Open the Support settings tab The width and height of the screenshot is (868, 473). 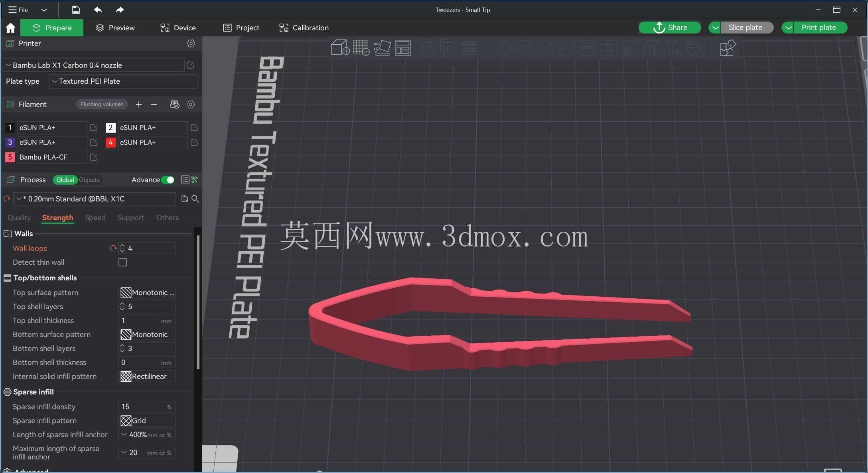[130, 217]
